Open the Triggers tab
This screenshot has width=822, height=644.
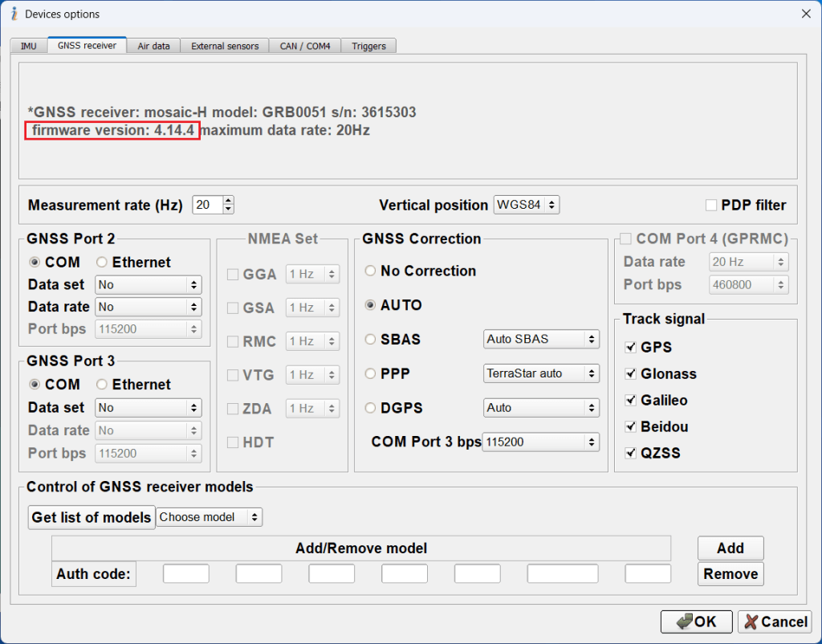click(368, 46)
